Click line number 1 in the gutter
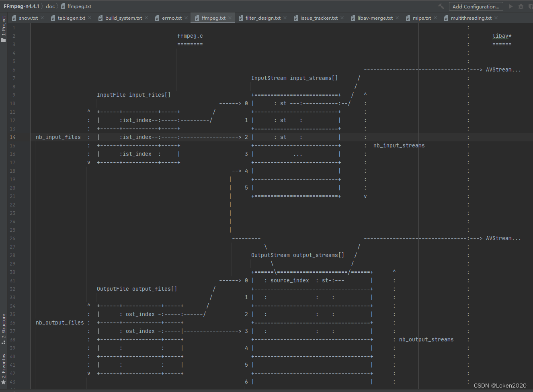 [14, 28]
